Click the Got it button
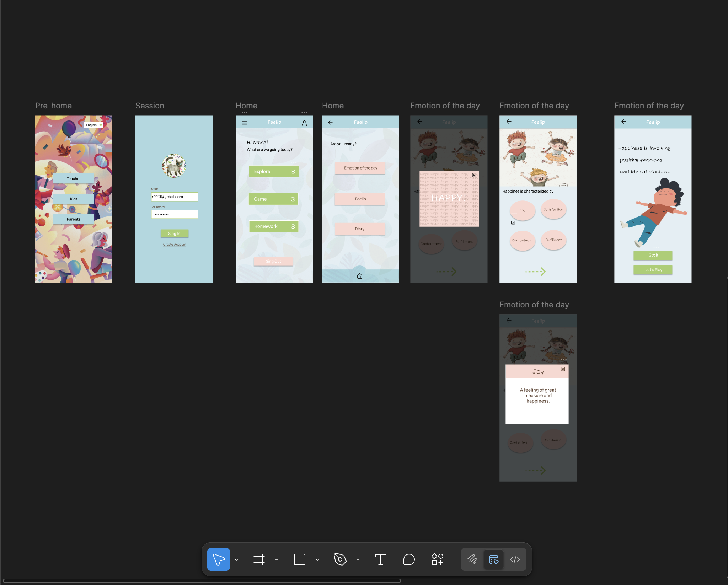Viewport: 728px width, 585px height. click(653, 255)
